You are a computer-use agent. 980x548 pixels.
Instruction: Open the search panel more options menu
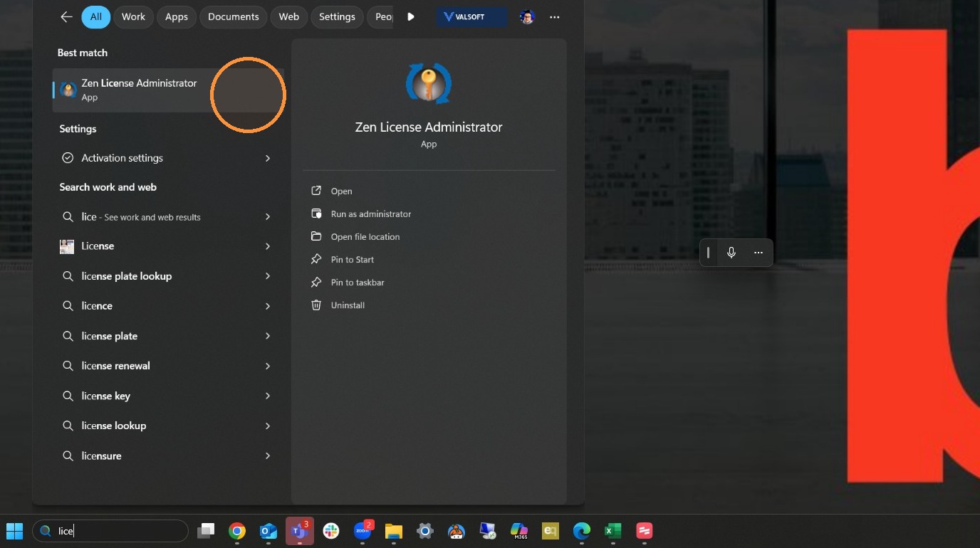[555, 17]
